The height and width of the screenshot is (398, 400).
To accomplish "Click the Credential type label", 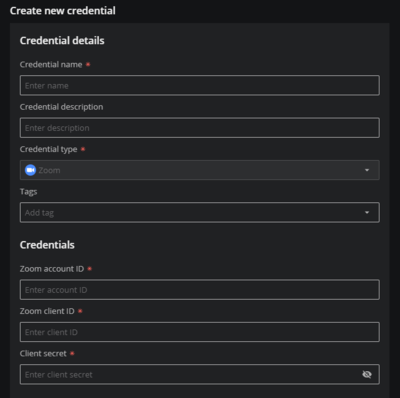I will (x=48, y=149).
